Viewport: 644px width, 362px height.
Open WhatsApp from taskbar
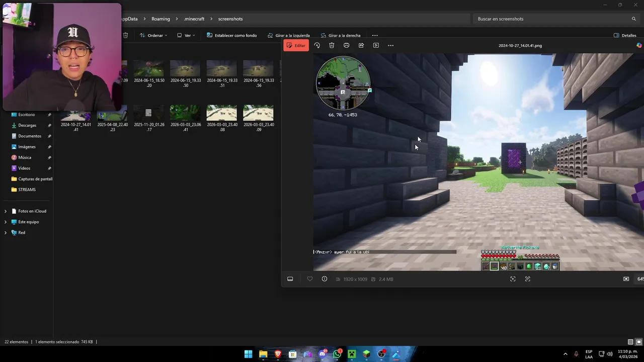[337, 354]
